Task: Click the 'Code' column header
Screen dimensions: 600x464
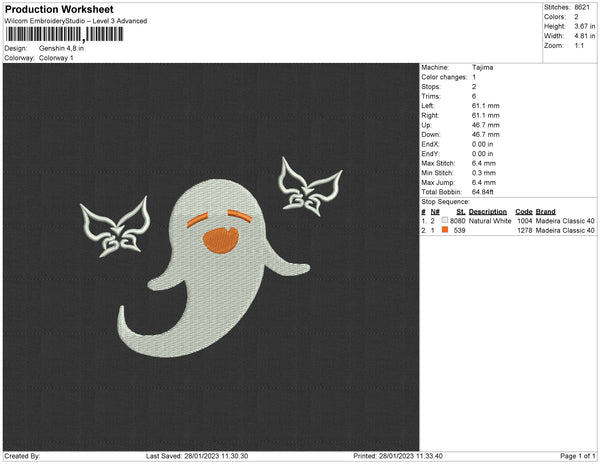Action: 524,212
